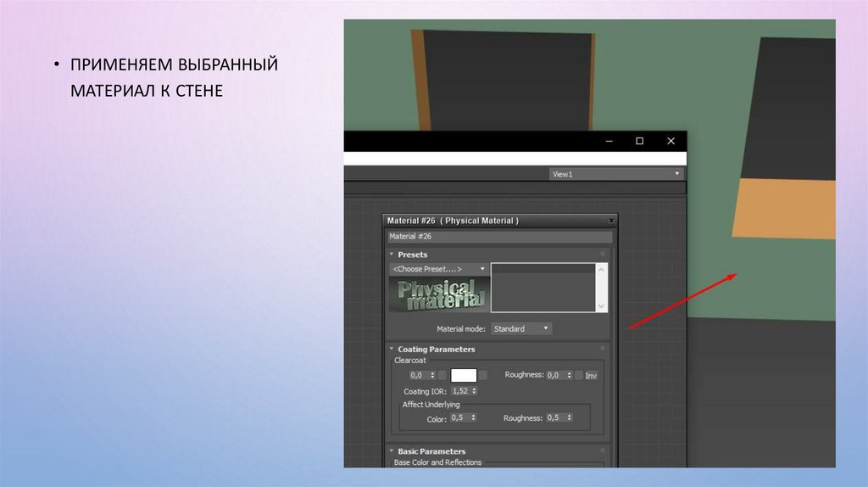Click the Physical Material preset thumbnail
868x487 pixels.
pyautogui.click(x=439, y=294)
